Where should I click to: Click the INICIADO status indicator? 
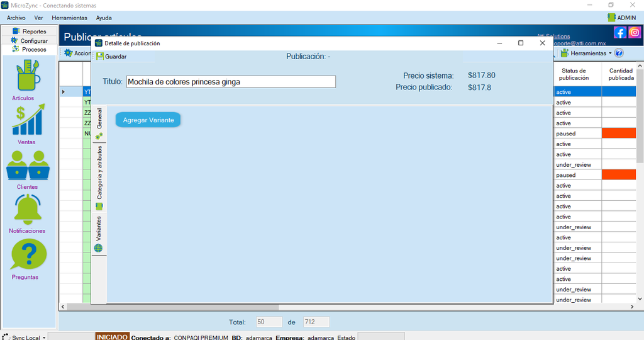112,337
